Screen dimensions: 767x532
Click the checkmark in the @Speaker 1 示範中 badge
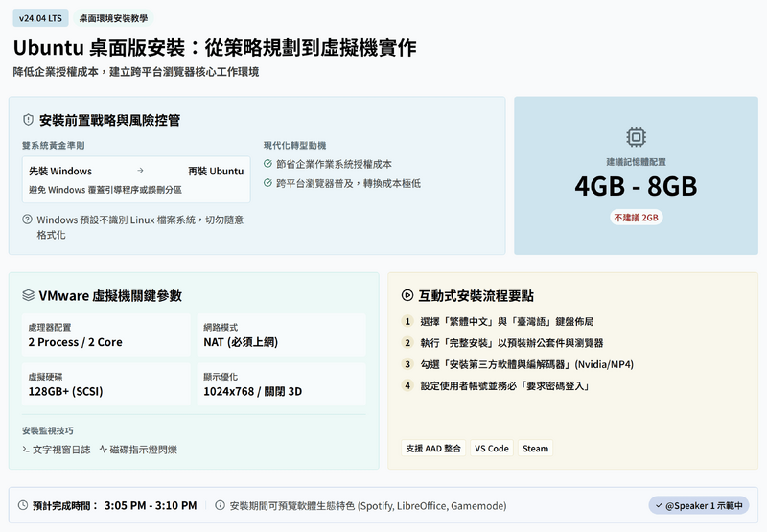point(657,505)
